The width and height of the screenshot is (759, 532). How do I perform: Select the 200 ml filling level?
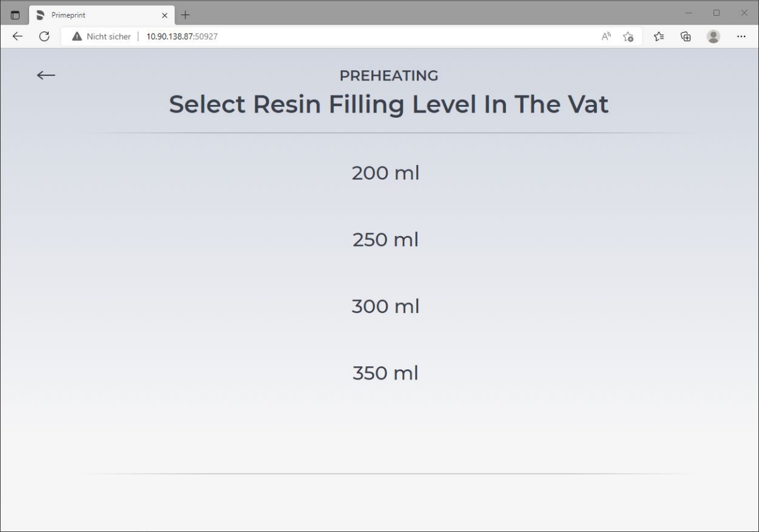point(385,173)
